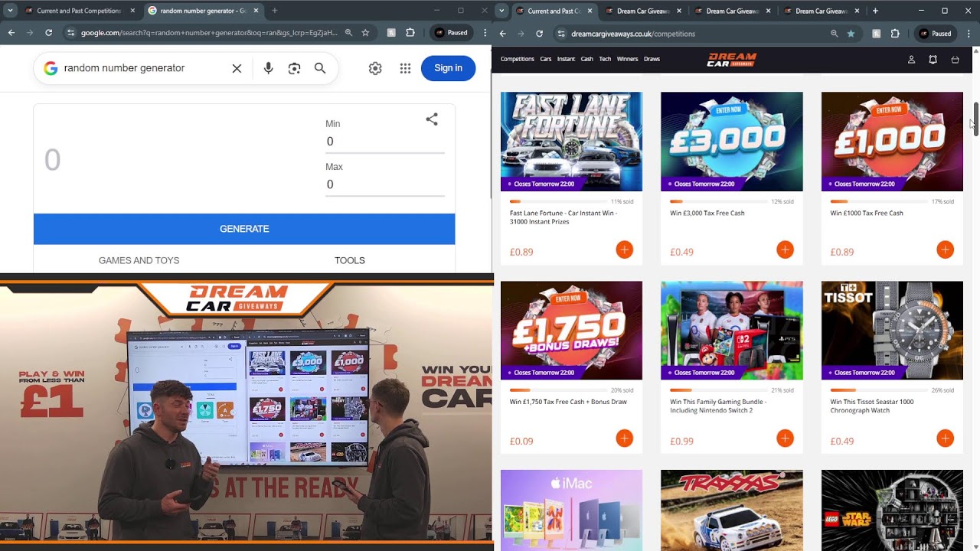Click Paused profile button in left browser
Screen dimensions: 980x551
point(451,33)
